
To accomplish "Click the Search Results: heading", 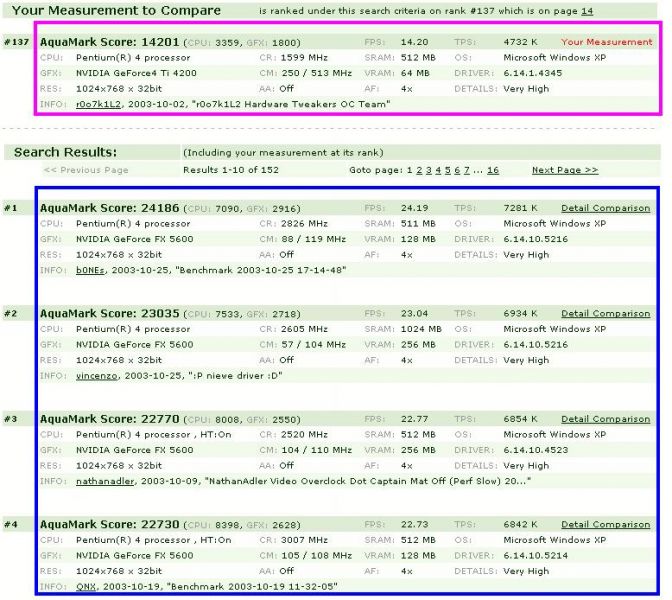I will click(65, 153).
